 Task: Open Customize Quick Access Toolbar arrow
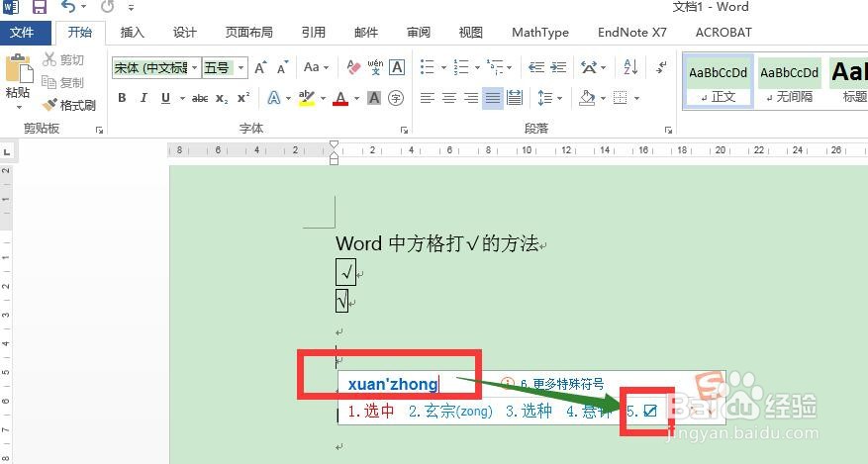pos(132,8)
